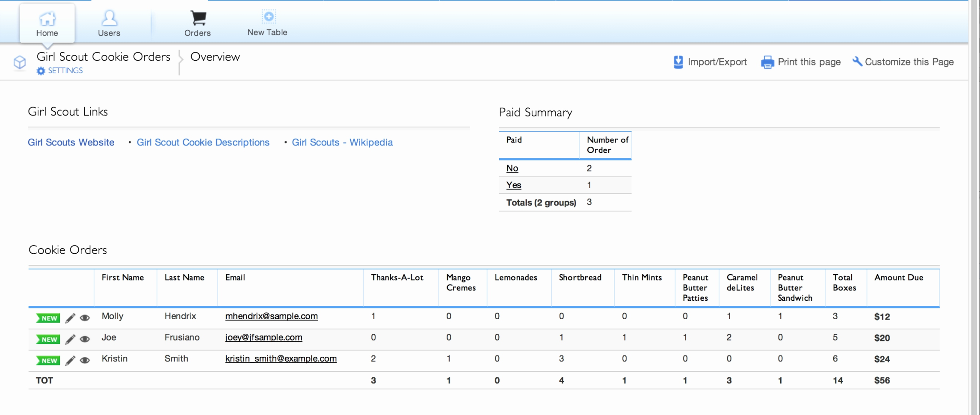The width and height of the screenshot is (980, 415).
Task: Click the pencil edit icon for Kristin's order
Action: pos(70,361)
